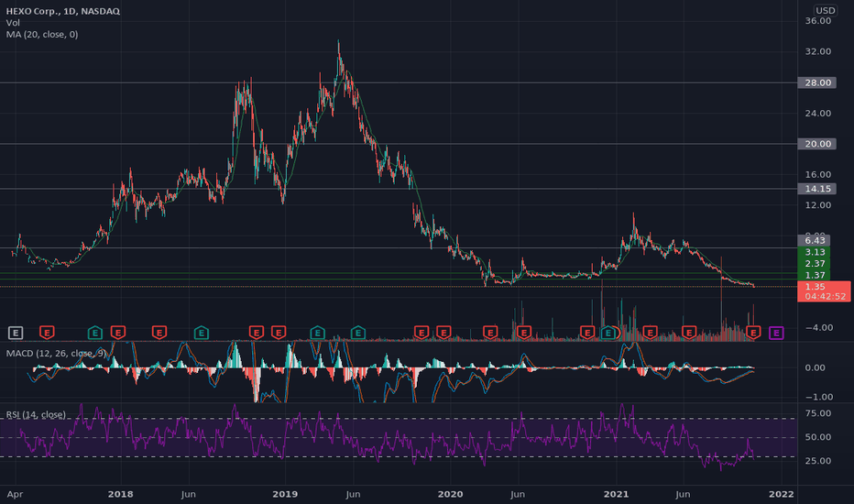
Task: Click red earnings marker above the 2018 label
Action: (x=117, y=332)
